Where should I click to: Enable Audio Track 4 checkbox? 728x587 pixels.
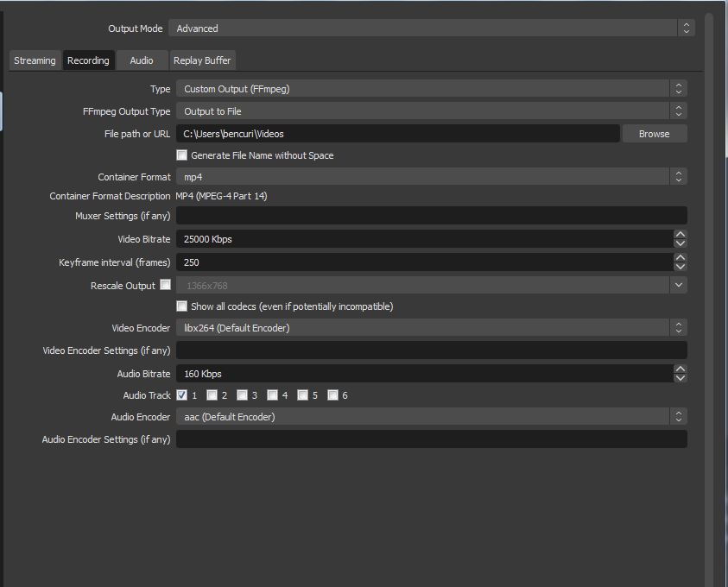point(273,394)
